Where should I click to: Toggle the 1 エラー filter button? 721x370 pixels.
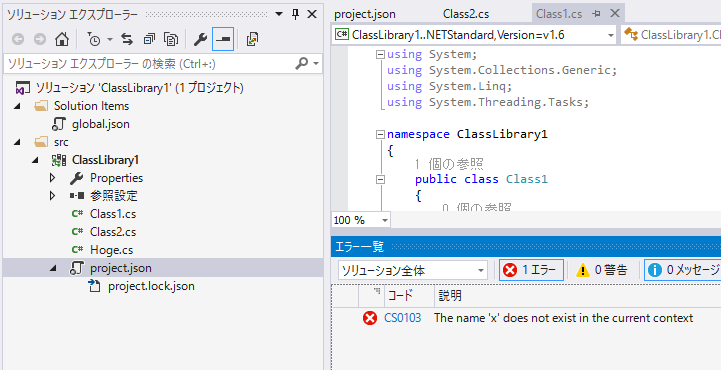click(x=532, y=270)
